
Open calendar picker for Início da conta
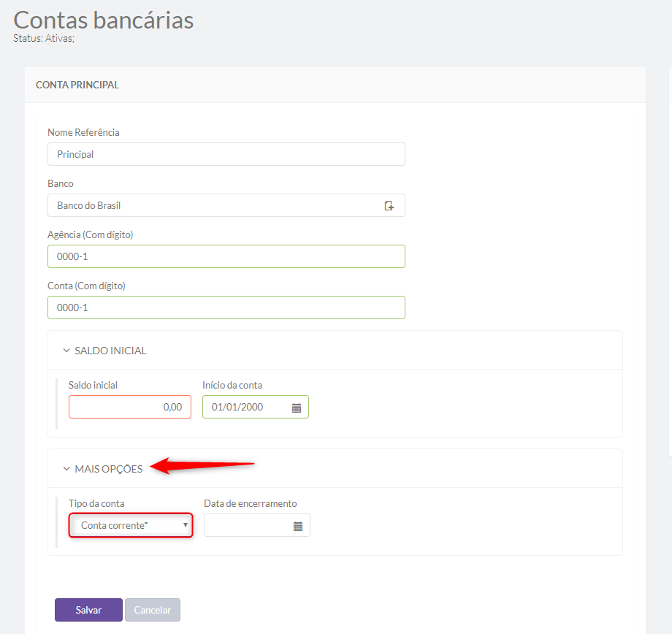297,408
